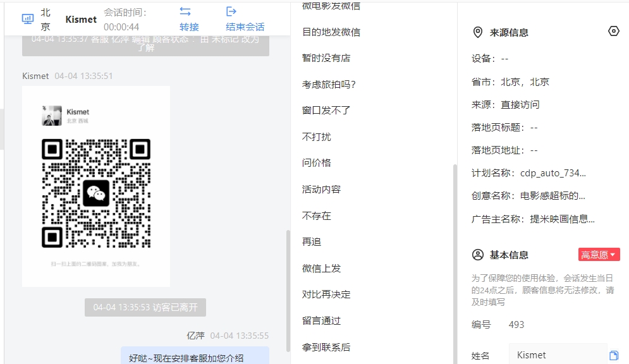Click the 亿萍 agent name above reply
The image size is (629, 364).
(196, 336)
